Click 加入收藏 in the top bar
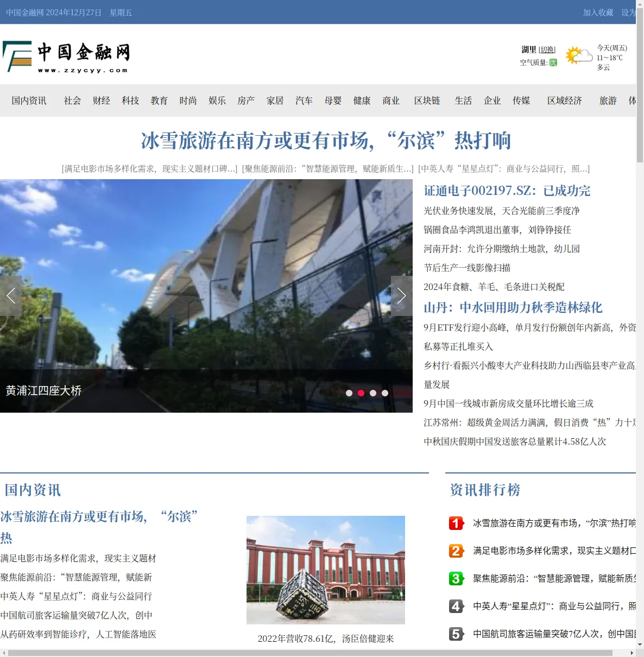Screen dimensions: 644x657 (598, 12)
